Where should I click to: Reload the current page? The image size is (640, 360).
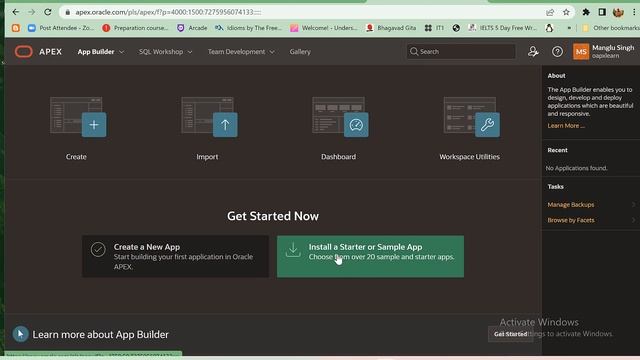pyautogui.click(x=48, y=12)
